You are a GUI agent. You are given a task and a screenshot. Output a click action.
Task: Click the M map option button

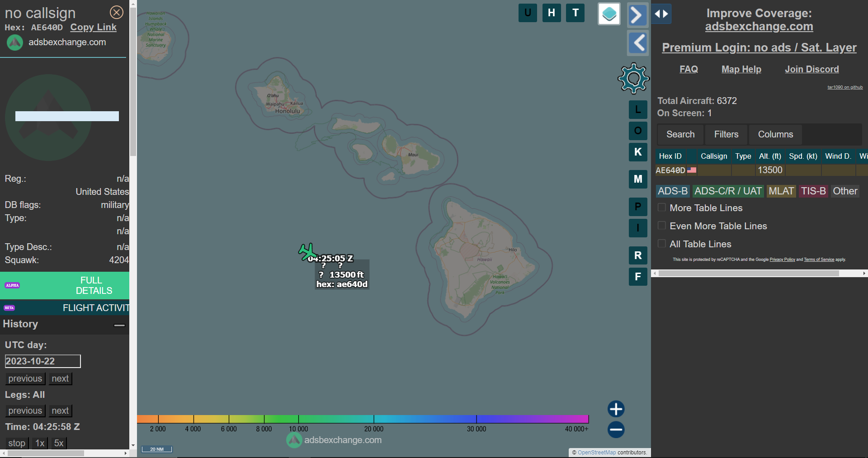(638, 179)
